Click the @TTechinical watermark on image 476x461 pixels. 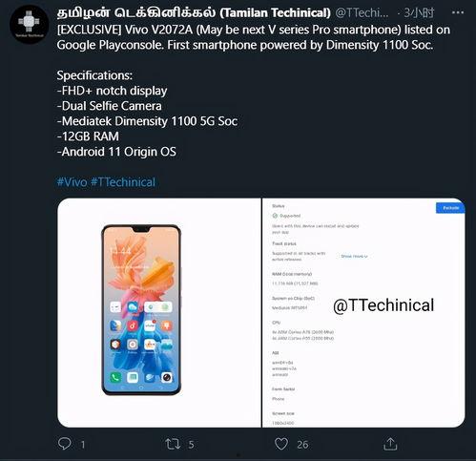coord(383,305)
